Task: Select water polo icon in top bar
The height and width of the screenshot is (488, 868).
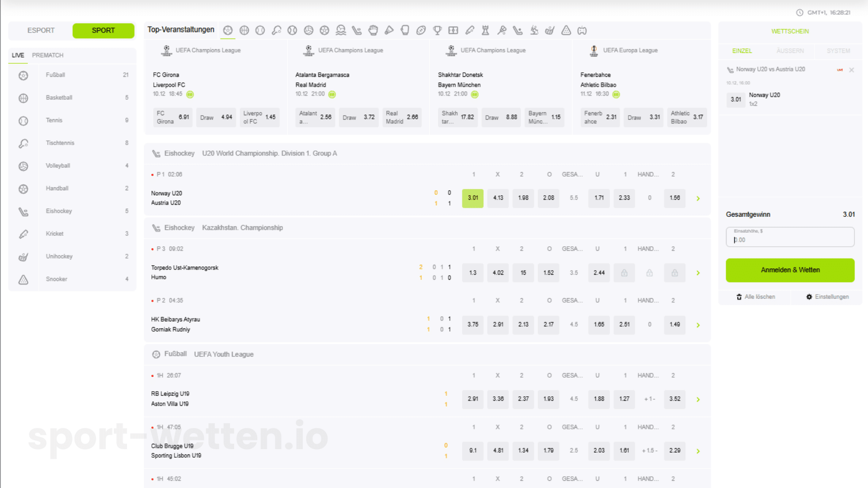Action: [x=341, y=30]
